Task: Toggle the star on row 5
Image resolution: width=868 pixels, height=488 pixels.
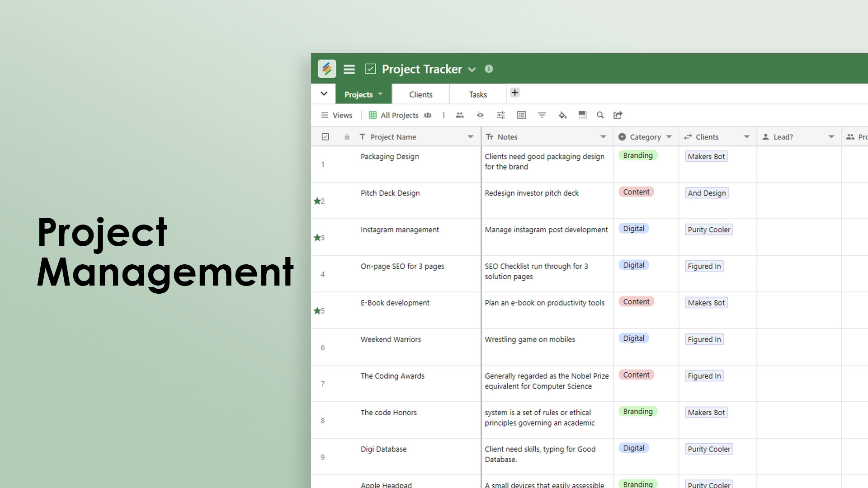Action: 317,311
